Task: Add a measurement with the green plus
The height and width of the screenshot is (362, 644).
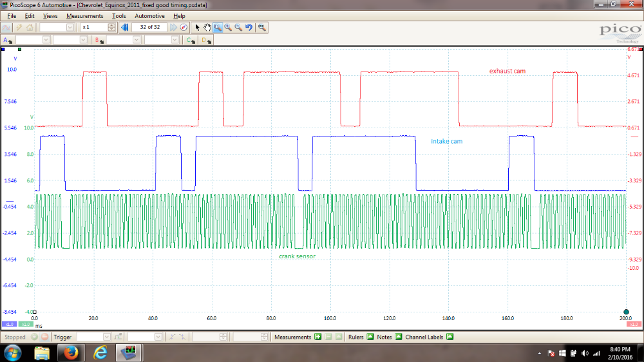Action: [317, 337]
